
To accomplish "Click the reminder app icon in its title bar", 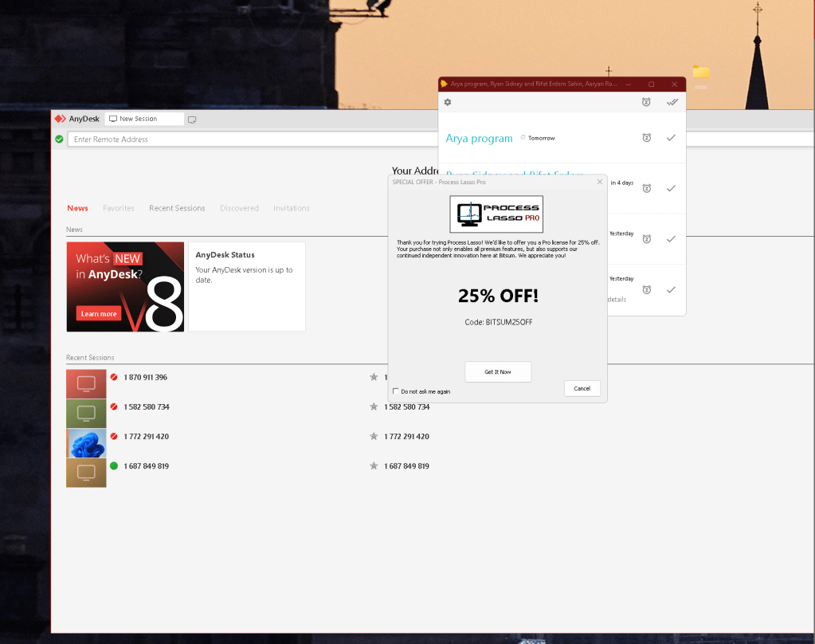I will tap(444, 84).
